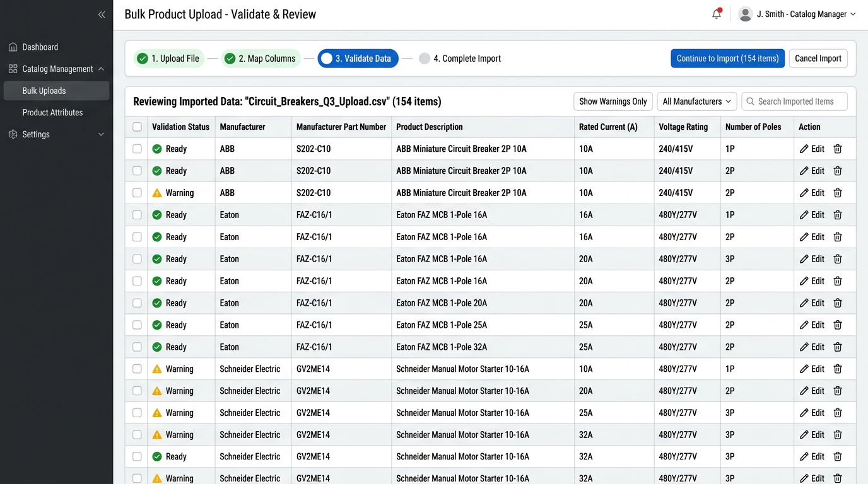Viewport: 868px width, 484px height.
Task: Click the trash icon for Eaton 3P row
Action: coord(838,259)
